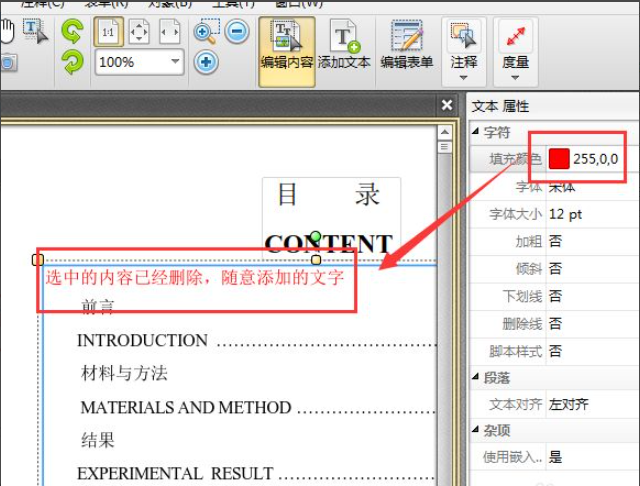This screenshot has width=640, height=486.
Task: Open the Edit Form (编辑表单) tool
Action: coord(406,47)
